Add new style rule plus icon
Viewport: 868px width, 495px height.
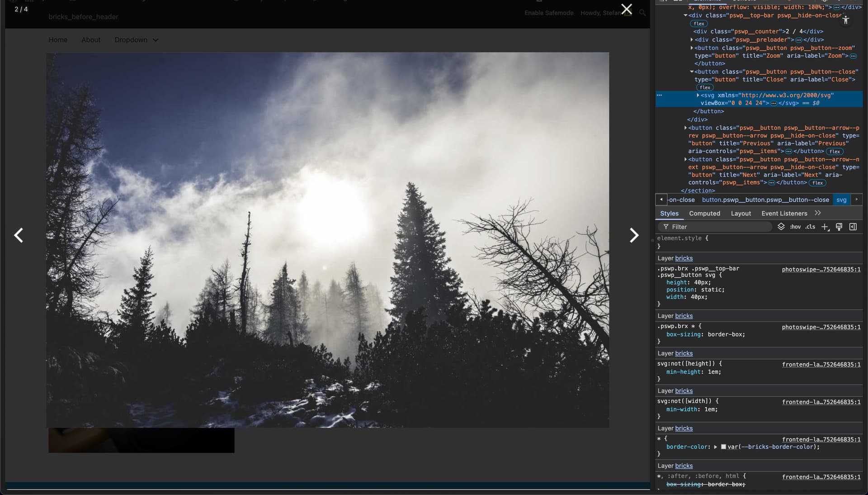(825, 227)
